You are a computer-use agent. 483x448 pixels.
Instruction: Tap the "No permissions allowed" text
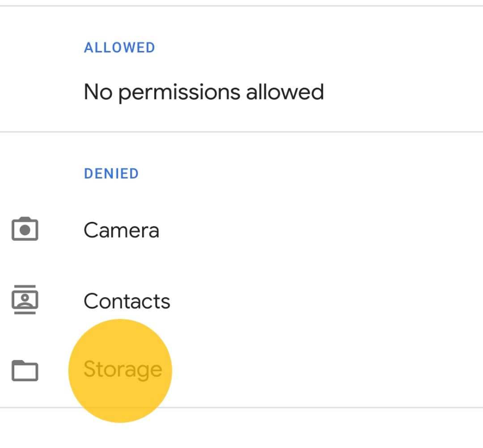pos(203,92)
